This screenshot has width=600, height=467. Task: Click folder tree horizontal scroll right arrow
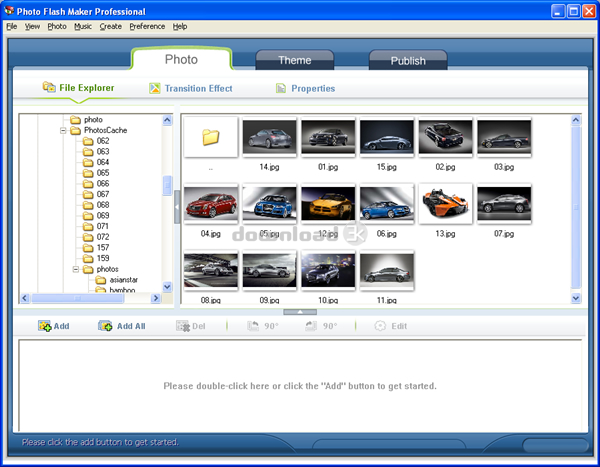click(155, 298)
